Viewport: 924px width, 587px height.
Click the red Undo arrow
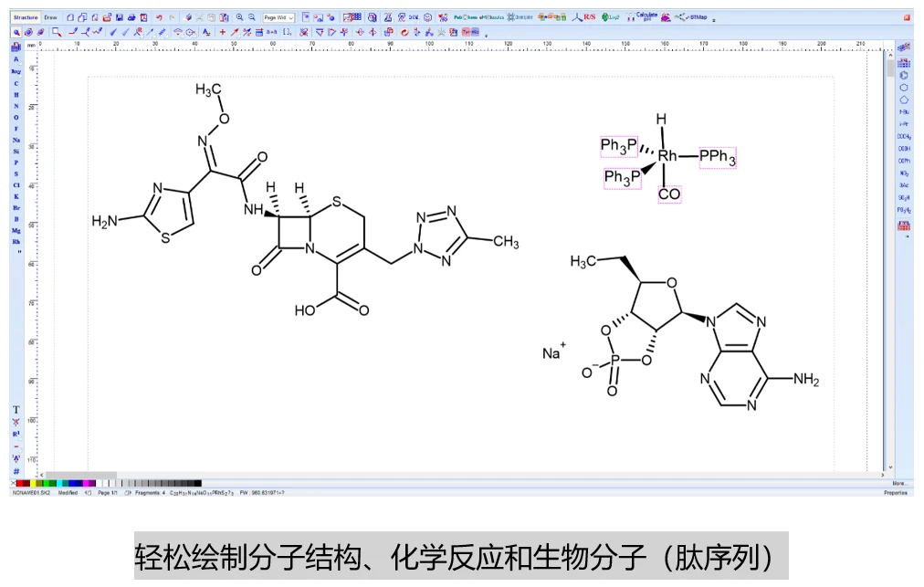coord(159,17)
